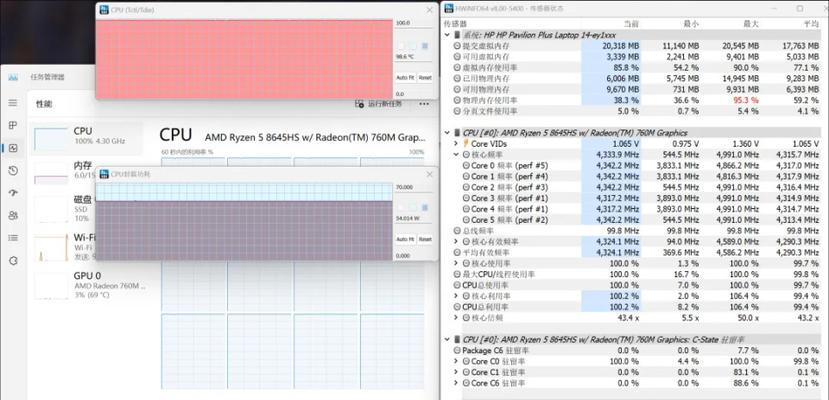The width and height of the screenshot is (829, 400).
Task: Collapse the HP Pavilion Plus system sensor group
Action: coord(448,35)
